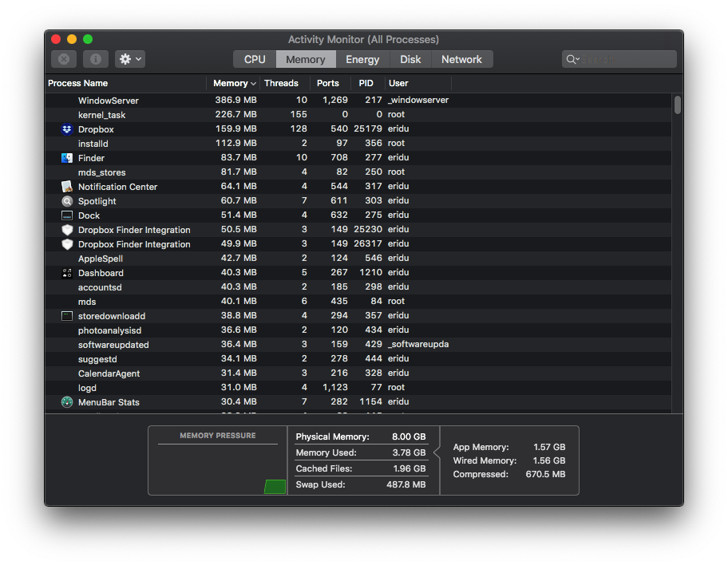Select the AppleSpell process row
This screenshot has width=728, height=565.
tap(358, 259)
